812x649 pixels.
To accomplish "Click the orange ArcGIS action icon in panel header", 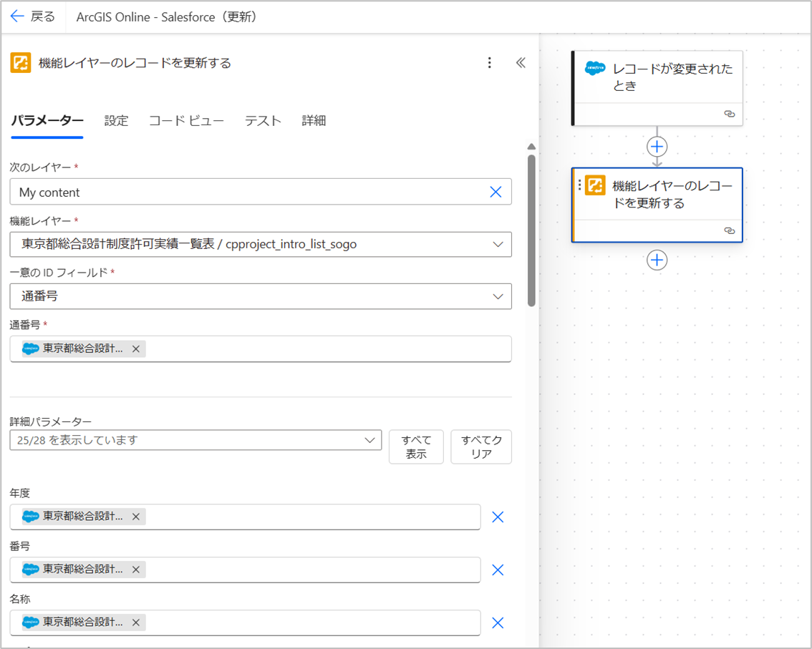I will [21, 63].
